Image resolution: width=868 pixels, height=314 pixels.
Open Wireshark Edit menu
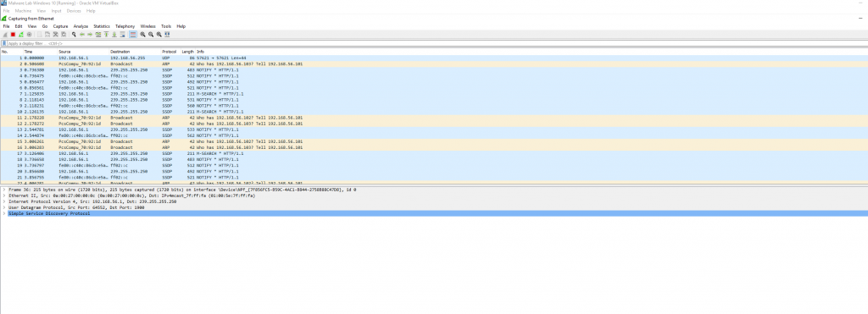click(19, 26)
